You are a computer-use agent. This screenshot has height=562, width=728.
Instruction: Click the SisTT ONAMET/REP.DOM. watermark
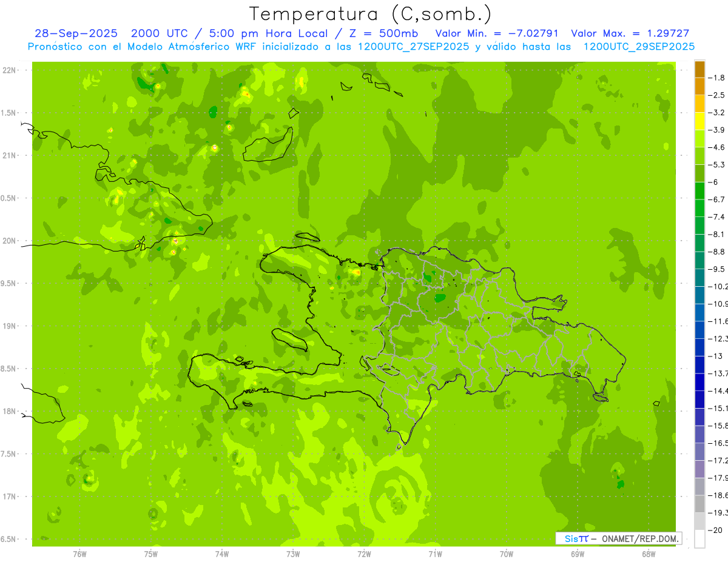(x=618, y=538)
